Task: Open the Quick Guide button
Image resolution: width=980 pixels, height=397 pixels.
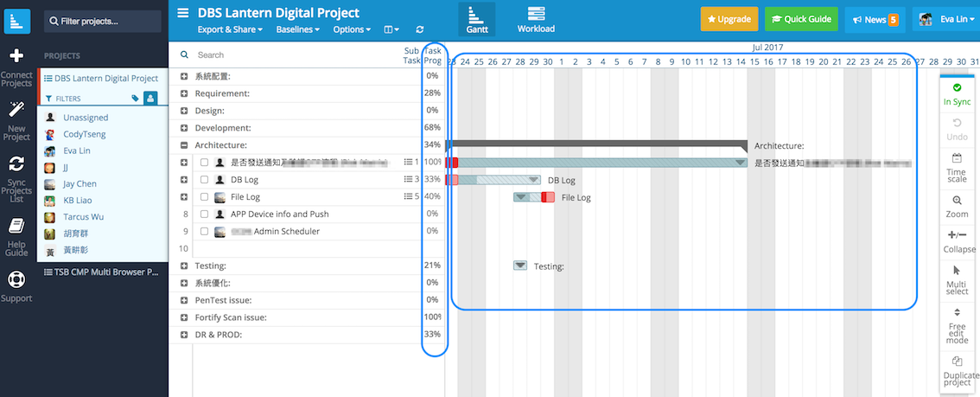Action: (x=802, y=19)
